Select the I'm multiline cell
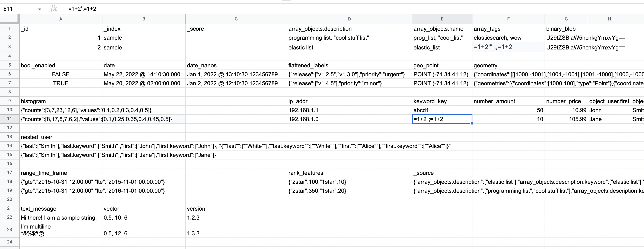This screenshot has width=644, height=249. click(61, 230)
